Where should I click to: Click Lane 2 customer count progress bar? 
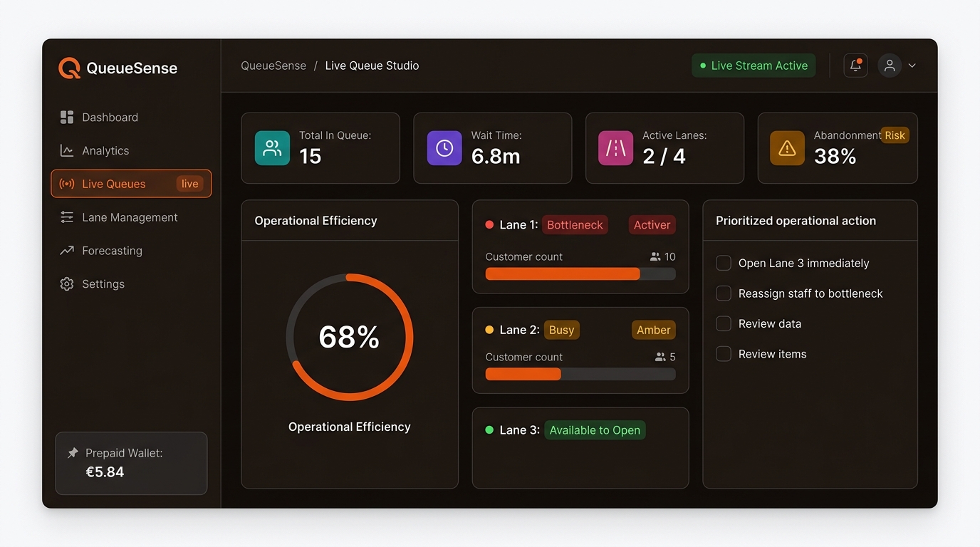tap(580, 374)
